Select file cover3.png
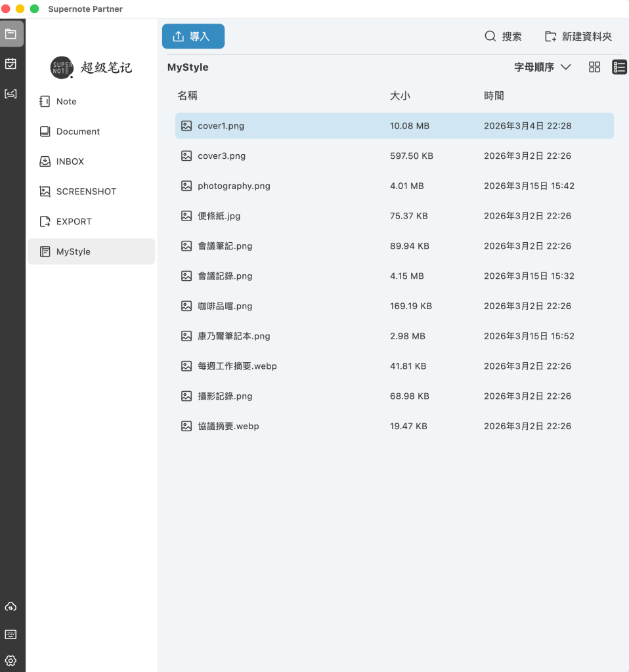This screenshot has height=672, width=629. (395, 156)
